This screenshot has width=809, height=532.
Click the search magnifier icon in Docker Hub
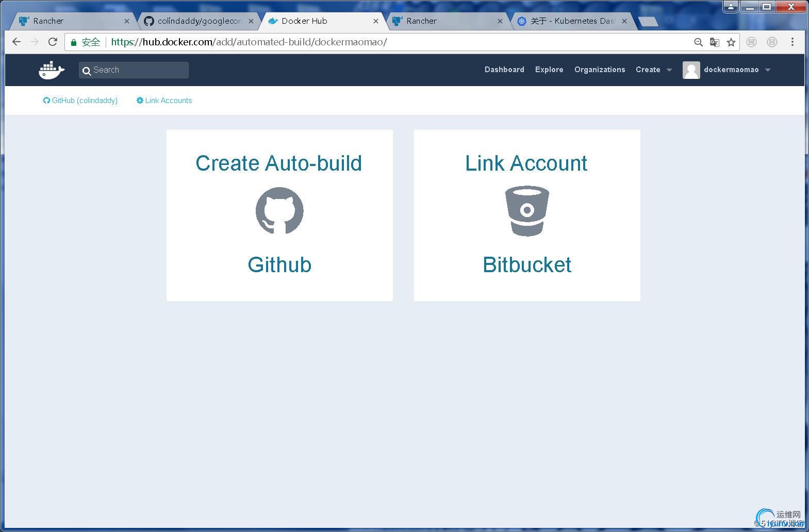pos(87,71)
